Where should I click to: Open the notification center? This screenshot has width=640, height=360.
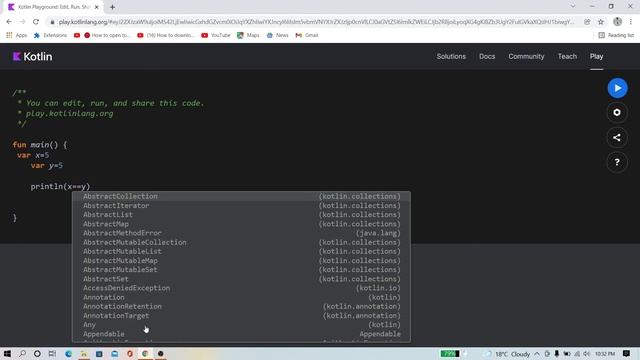pos(626,353)
